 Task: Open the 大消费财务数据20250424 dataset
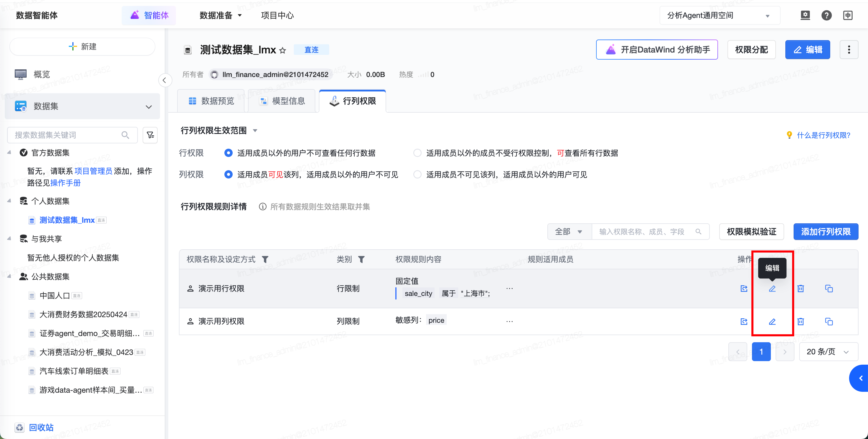pyautogui.click(x=84, y=314)
